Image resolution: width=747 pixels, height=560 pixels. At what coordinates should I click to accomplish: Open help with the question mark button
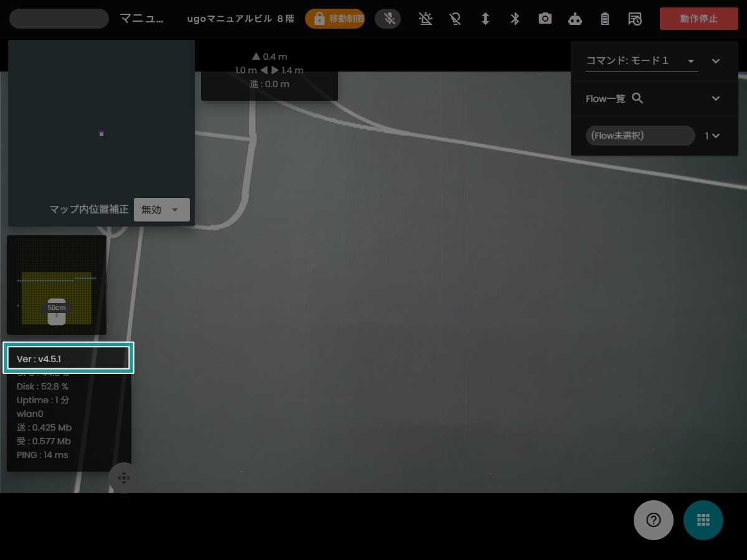654,520
